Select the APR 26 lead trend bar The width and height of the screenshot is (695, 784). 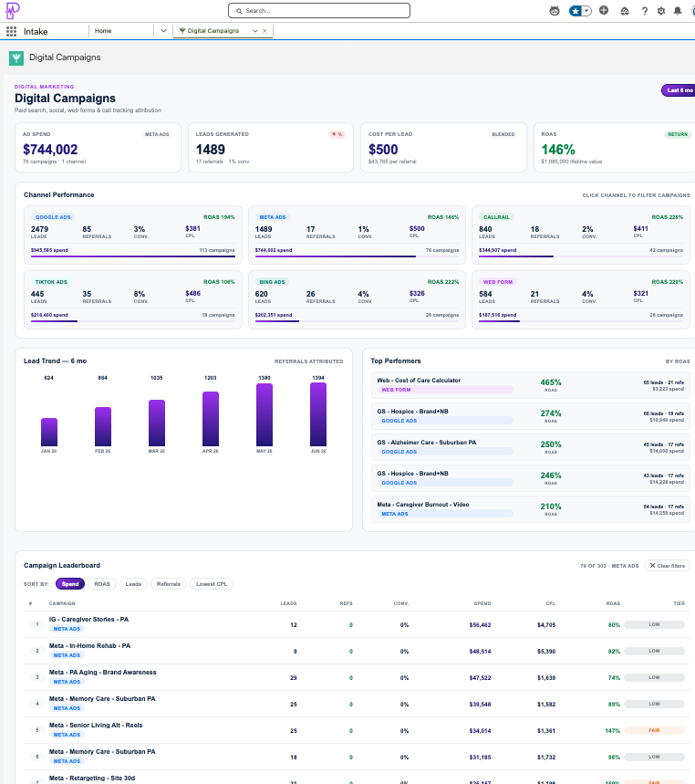tap(211, 419)
